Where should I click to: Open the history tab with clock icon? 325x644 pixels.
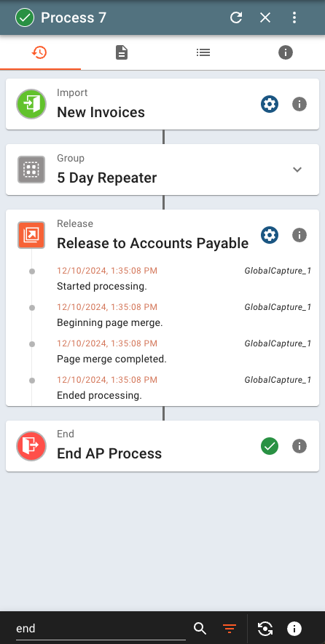[x=39, y=52]
